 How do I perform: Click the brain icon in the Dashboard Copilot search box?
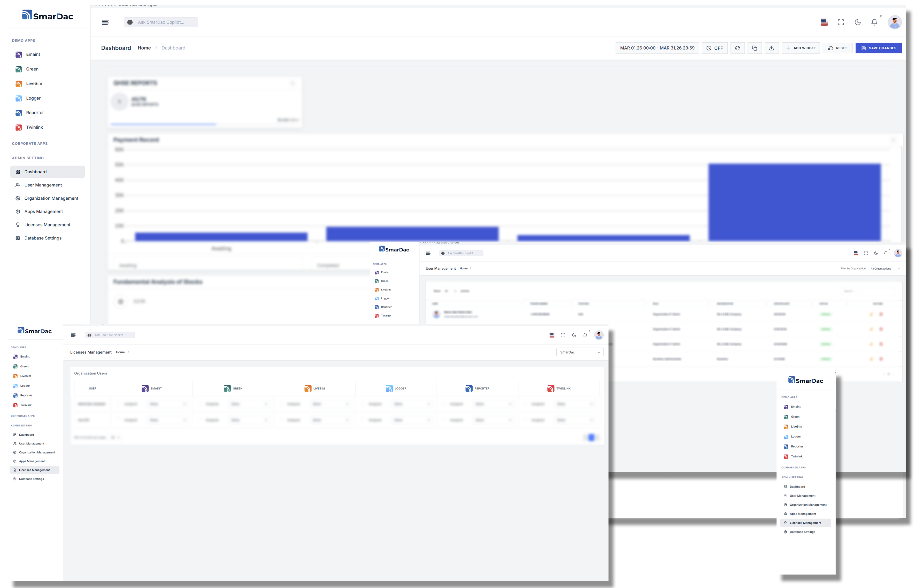pos(130,22)
